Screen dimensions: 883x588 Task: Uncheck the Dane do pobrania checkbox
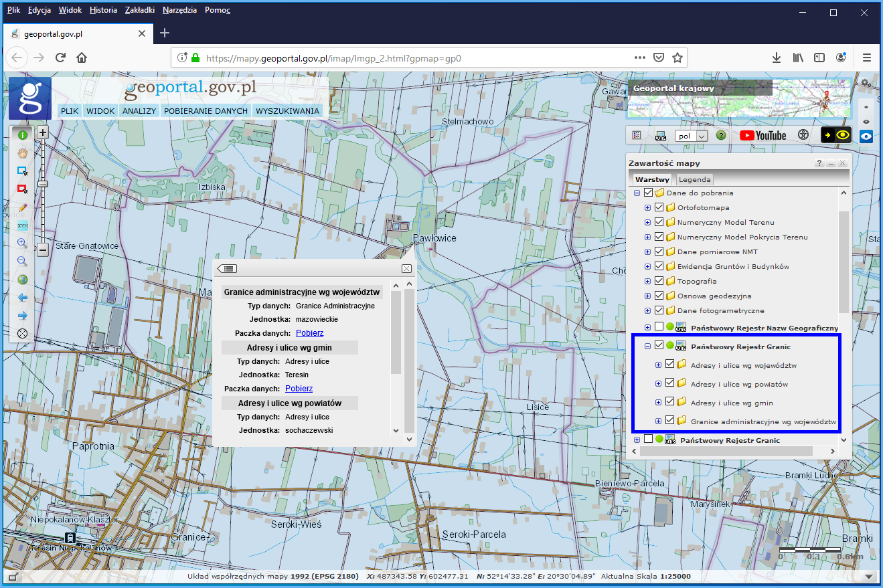[648, 193]
